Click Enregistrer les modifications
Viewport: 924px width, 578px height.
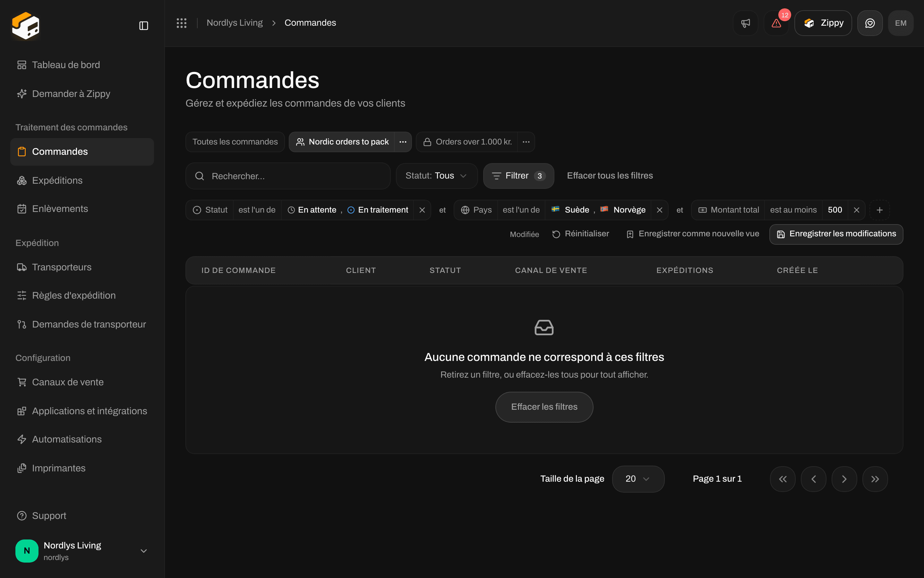[836, 234]
